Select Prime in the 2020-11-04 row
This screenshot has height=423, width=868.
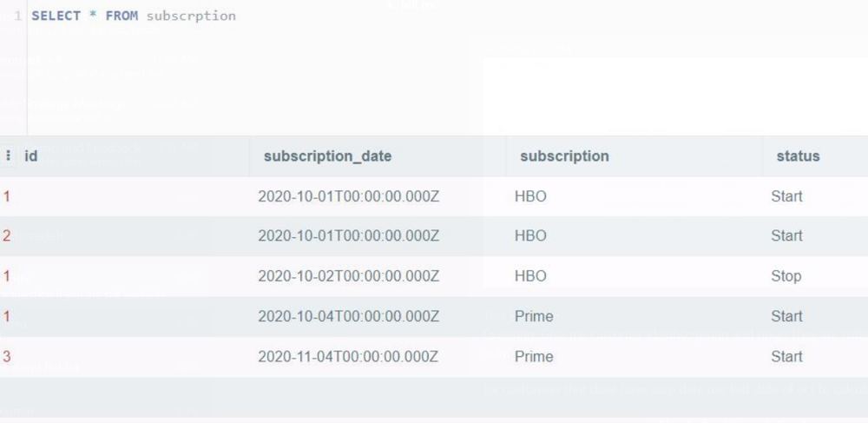tap(533, 356)
